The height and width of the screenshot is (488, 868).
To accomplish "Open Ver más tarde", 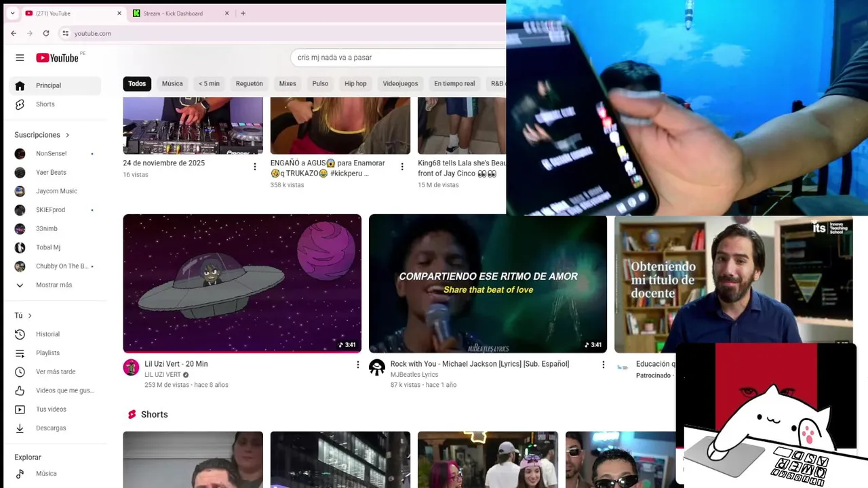I will 56,371.
